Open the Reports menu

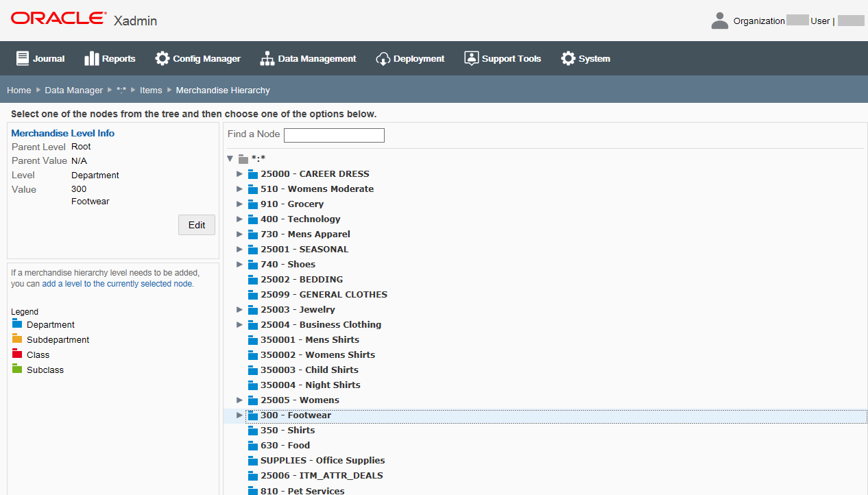pyautogui.click(x=110, y=58)
